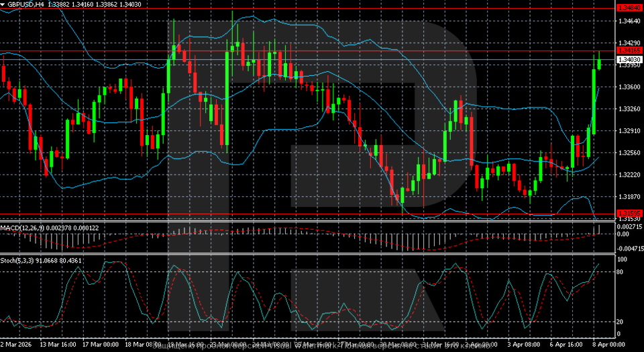Image resolution: width=644 pixels, height=352 pixels.
Task: Click the 2 Mar 2026 date label
Action: tap(17, 343)
